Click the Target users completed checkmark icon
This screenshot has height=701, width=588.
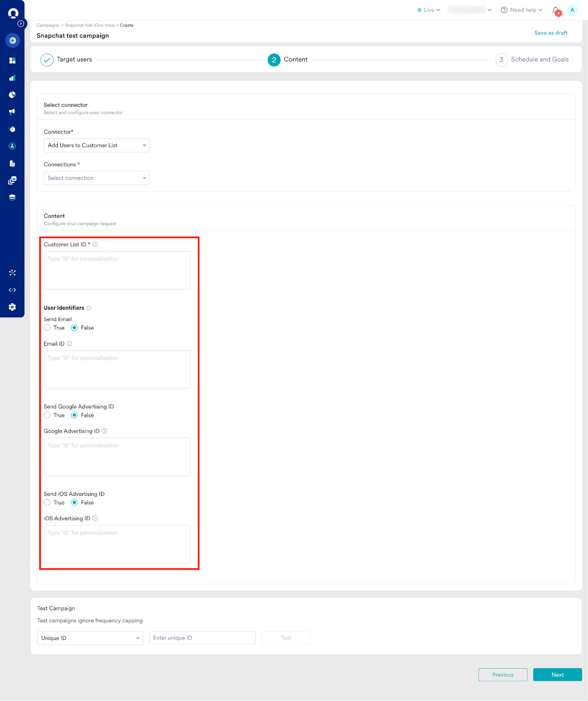pyautogui.click(x=47, y=60)
